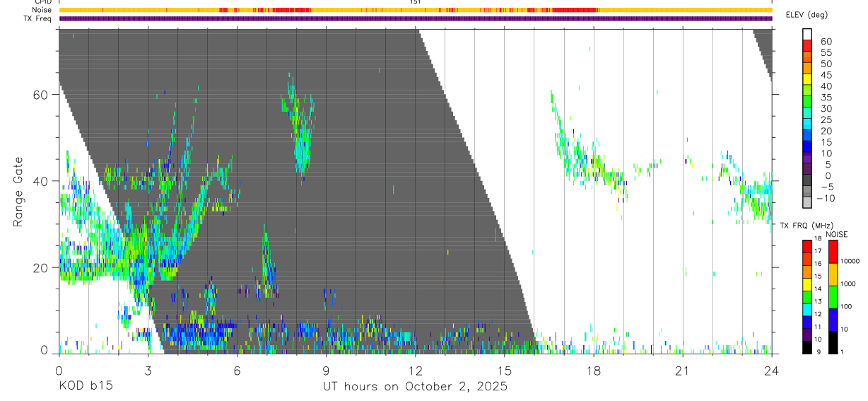This screenshot has width=868, height=401.
Task: Click the '45' label on the ELEV color bar
Action: [x=826, y=75]
